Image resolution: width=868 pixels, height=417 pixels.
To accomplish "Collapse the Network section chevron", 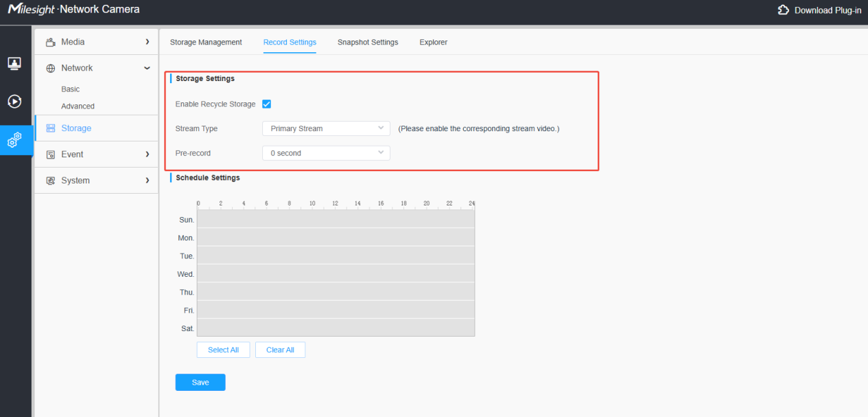I will (147, 68).
